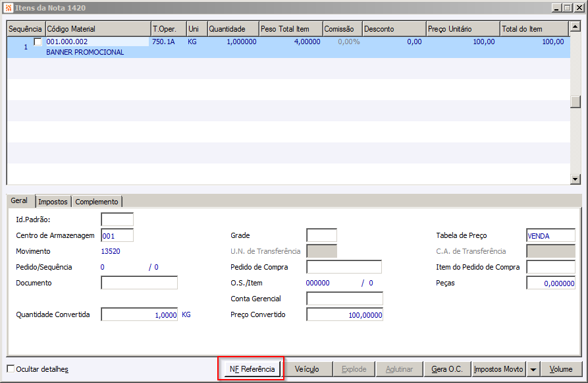The width and height of the screenshot is (588, 383).
Task: Click the Movimento value 13520
Action: click(x=111, y=251)
